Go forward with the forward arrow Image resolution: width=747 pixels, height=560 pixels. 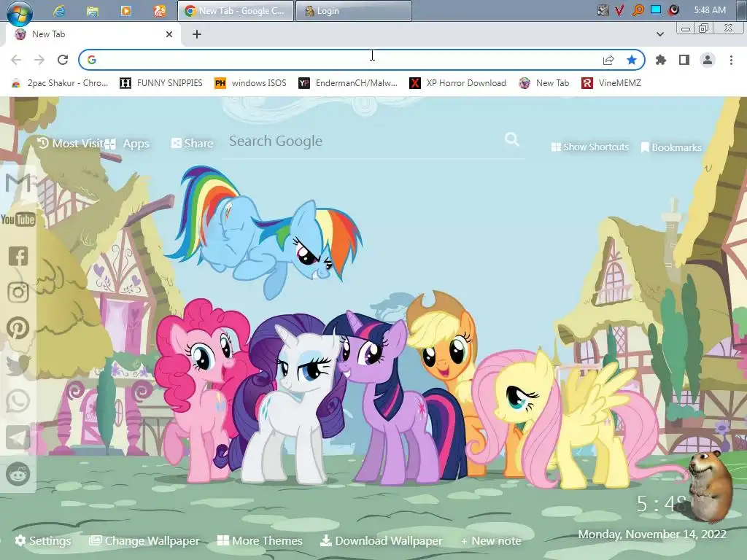tap(39, 60)
